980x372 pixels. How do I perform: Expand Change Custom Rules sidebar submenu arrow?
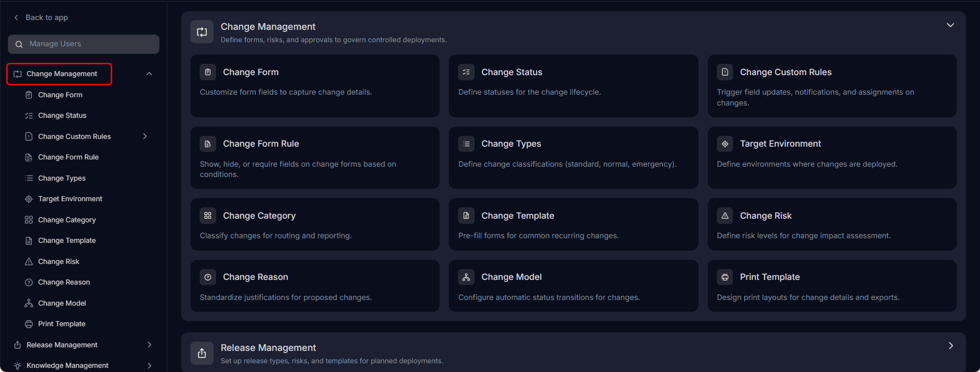point(145,136)
